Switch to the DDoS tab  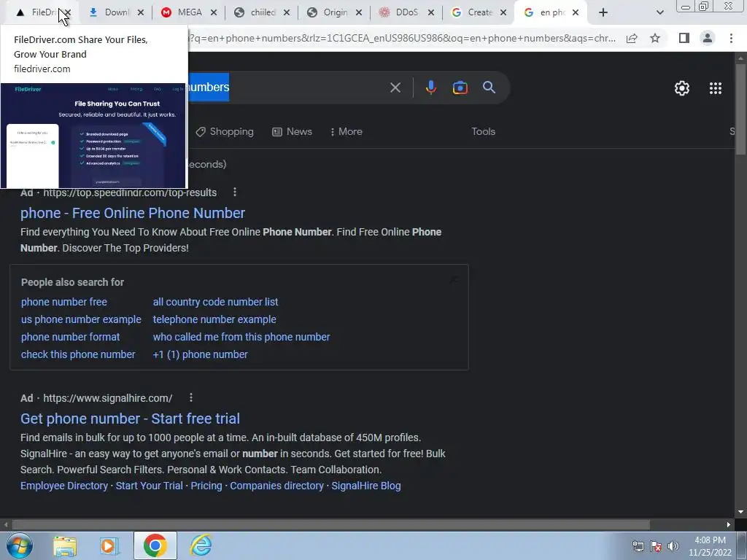pos(407,12)
